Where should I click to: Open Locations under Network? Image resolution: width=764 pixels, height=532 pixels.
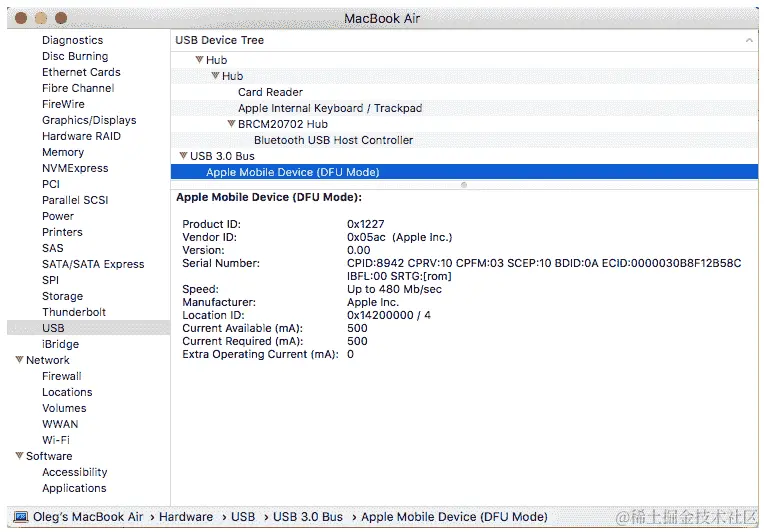(x=67, y=392)
